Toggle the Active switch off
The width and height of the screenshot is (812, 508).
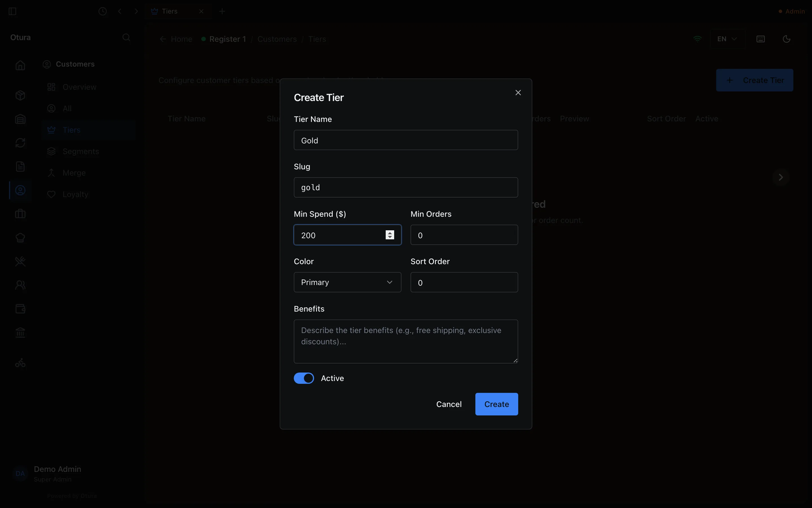coord(304,378)
